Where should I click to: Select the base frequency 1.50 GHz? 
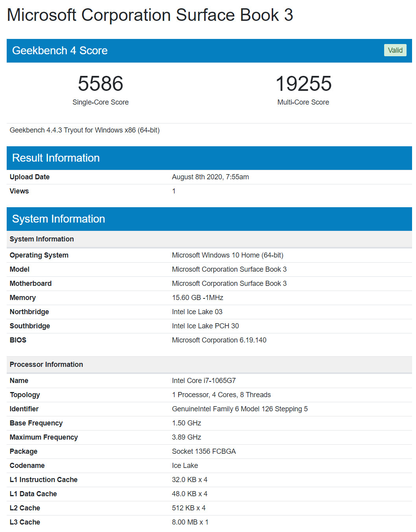[x=186, y=423]
